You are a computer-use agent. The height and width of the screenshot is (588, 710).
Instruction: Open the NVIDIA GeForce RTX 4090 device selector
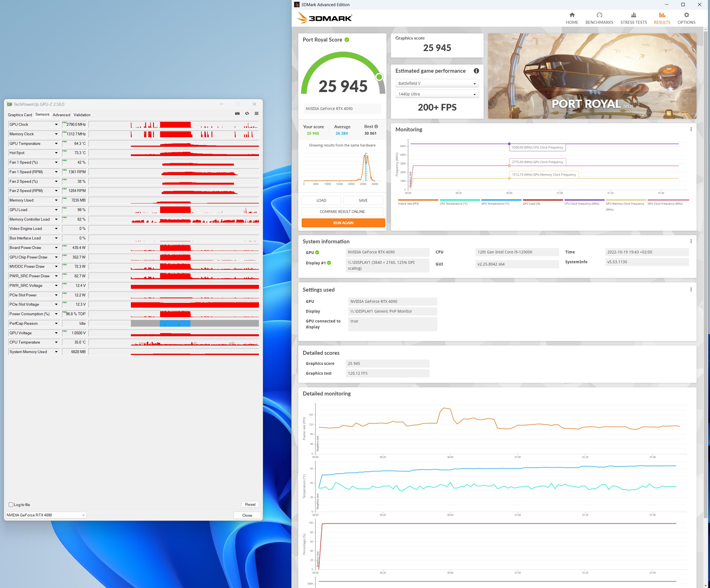tap(46, 515)
